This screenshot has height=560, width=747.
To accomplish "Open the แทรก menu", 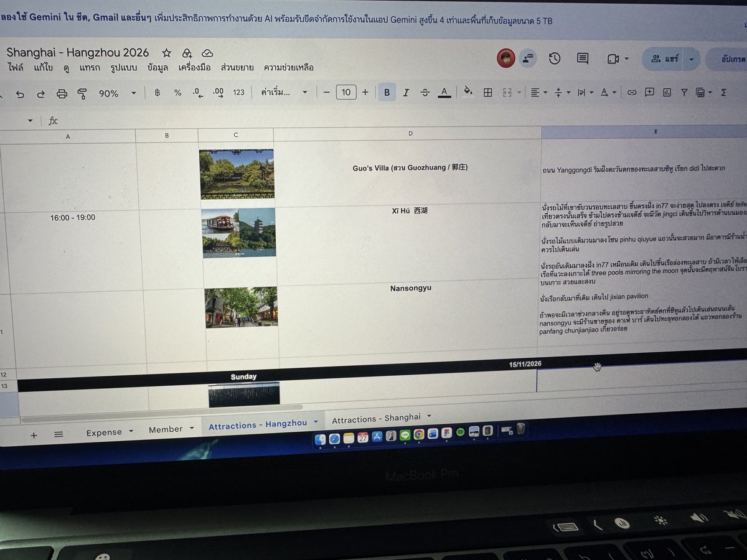I will [x=90, y=67].
